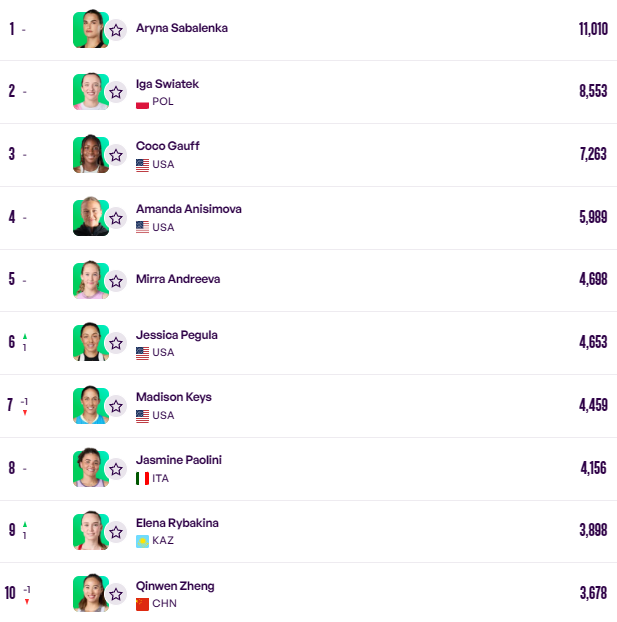Image resolution: width=617 pixels, height=622 pixels.
Task: Select the Jessica Pegula name link
Action: point(176,335)
